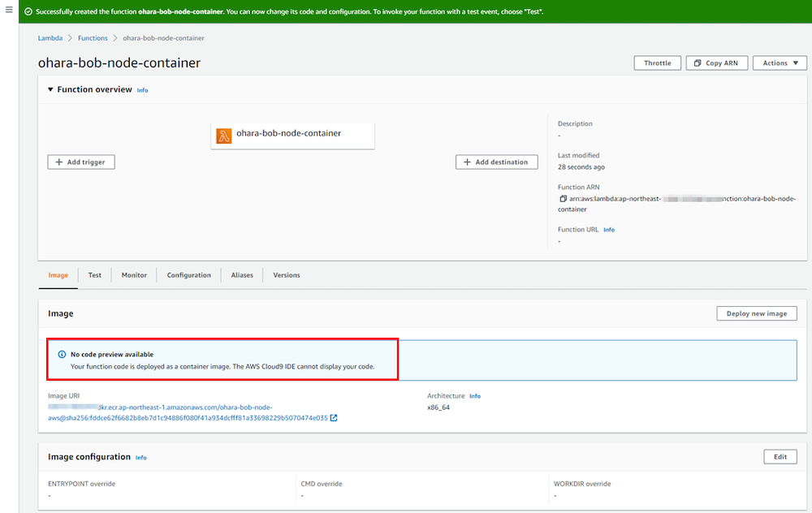Click Deploy new image button
This screenshot has width=812, height=513.
(x=756, y=313)
